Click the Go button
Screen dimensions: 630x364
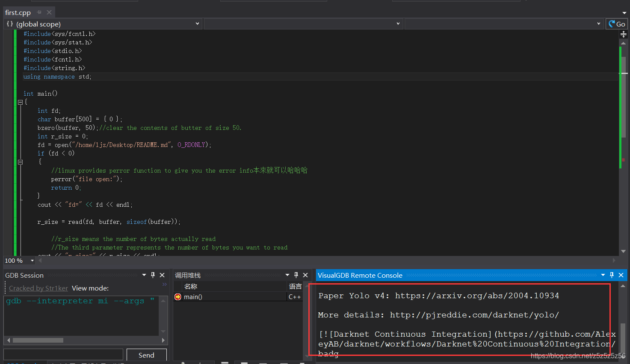(x=617, y=24)
